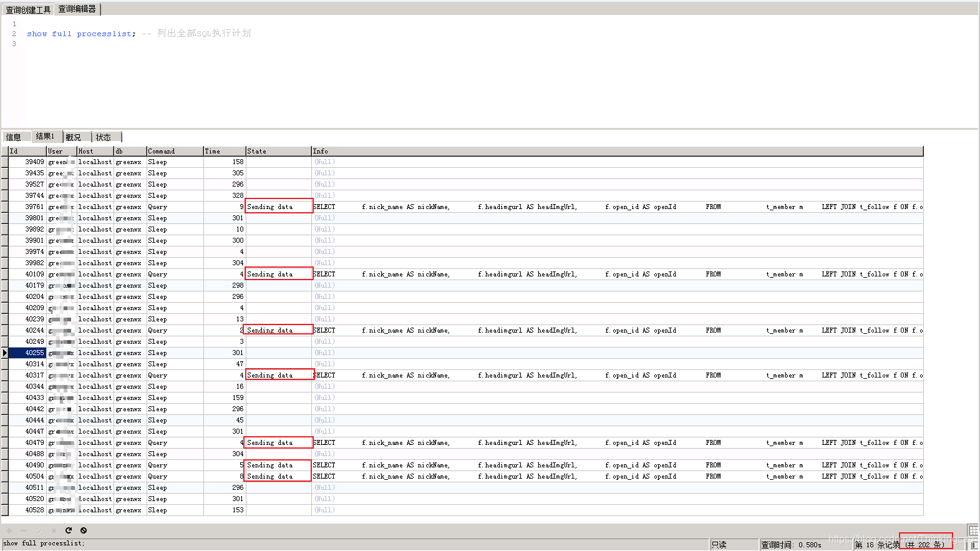Click the add record plus icon

pyautogui.click(x=9, y=530)
